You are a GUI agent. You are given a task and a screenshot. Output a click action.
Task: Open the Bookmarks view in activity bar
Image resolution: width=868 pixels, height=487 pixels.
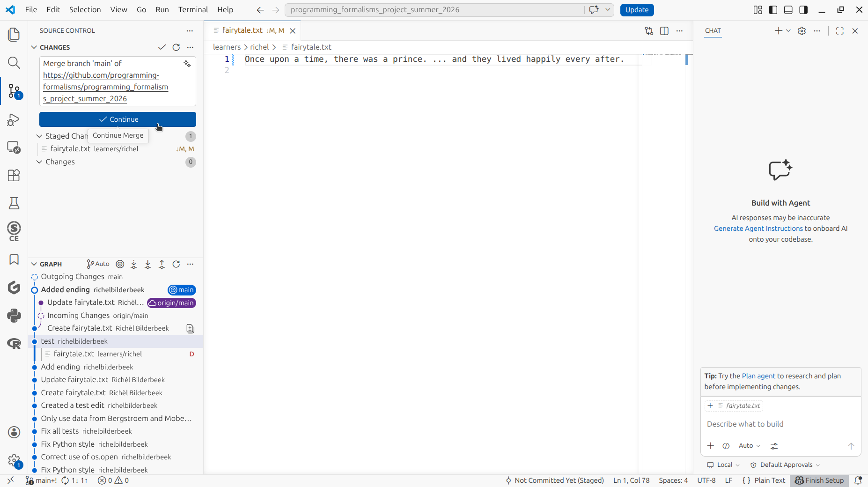(14, 259)
